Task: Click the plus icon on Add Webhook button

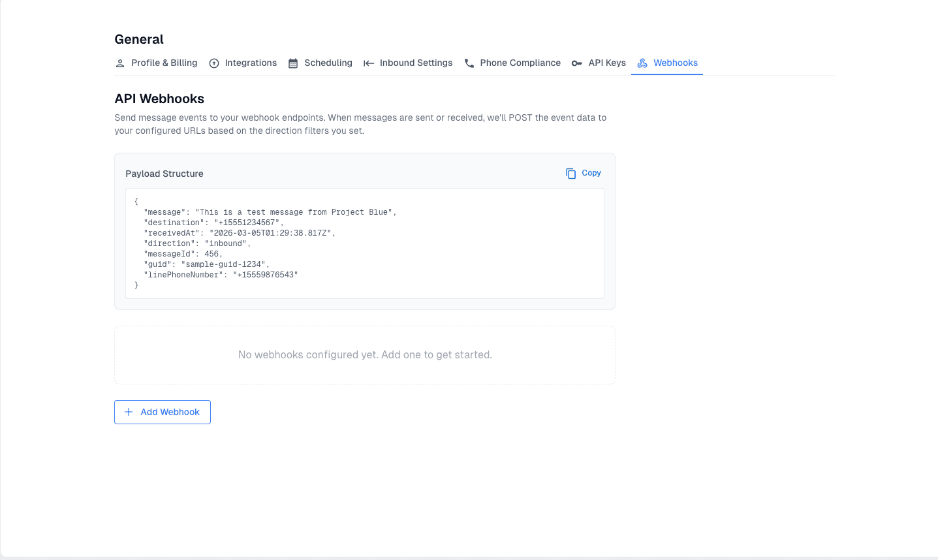Action: click(128, 412)
